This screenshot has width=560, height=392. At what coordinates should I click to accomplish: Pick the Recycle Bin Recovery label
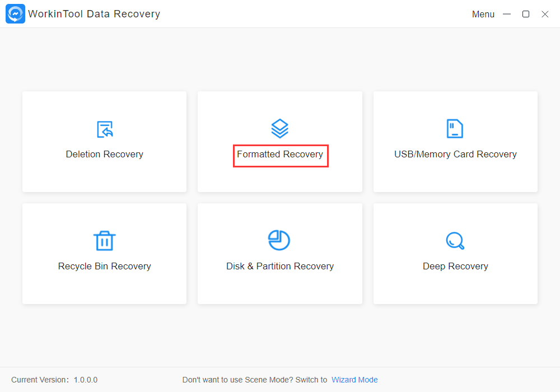105,267
